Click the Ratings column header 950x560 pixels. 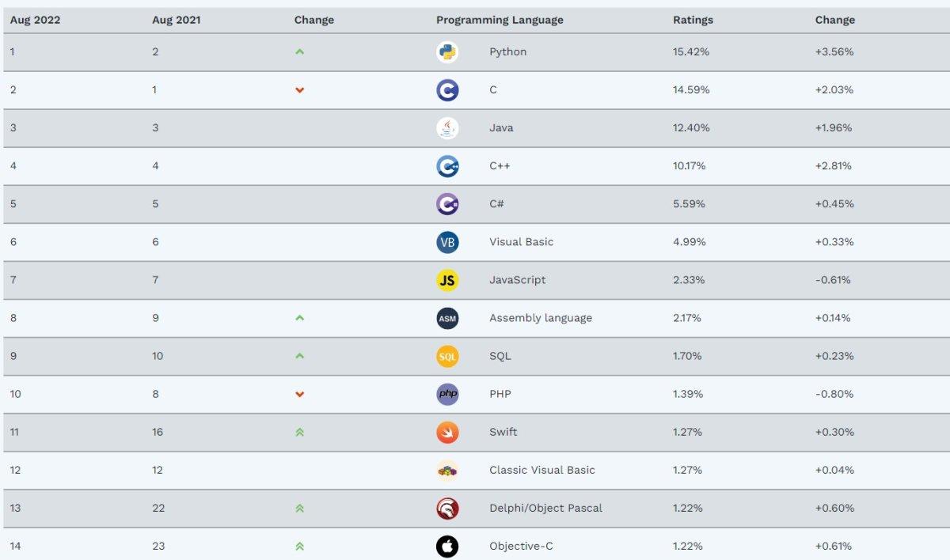(693, 20)
